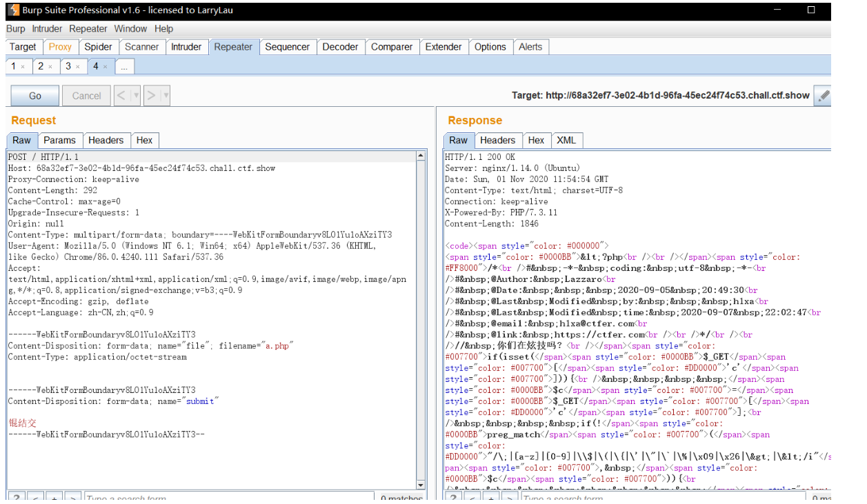Click the Host header line in request
This screenshot has height=504, width=867.
pos(141,168)
